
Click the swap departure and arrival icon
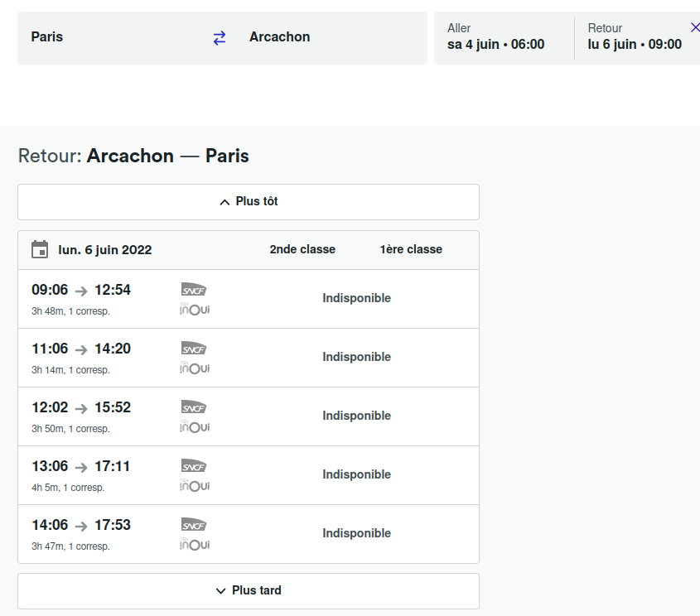[x=218, y=37]
